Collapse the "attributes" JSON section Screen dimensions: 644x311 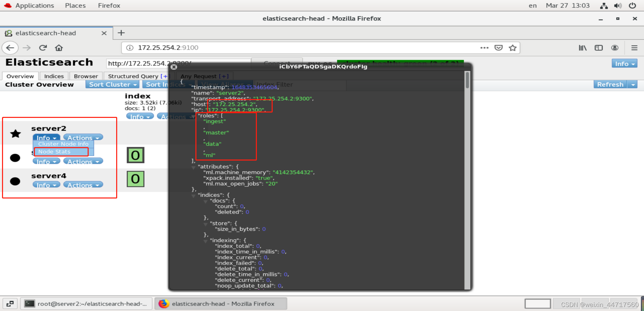point(194,167)
